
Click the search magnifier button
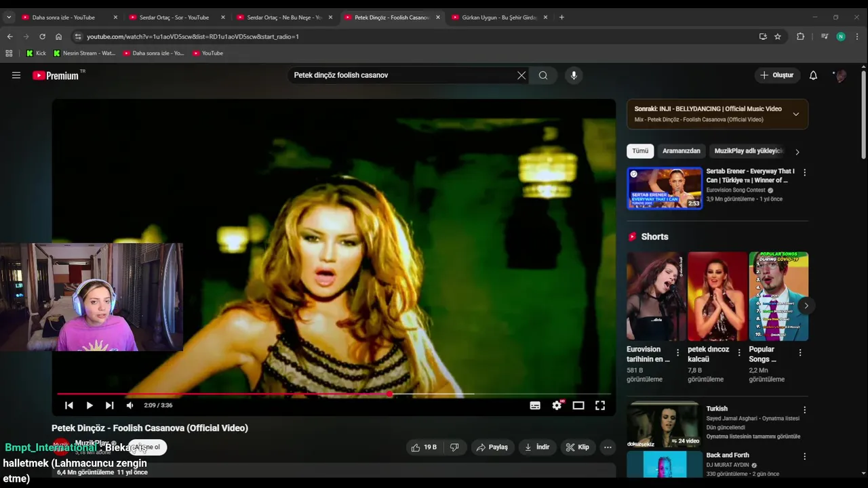coord(543,75)
